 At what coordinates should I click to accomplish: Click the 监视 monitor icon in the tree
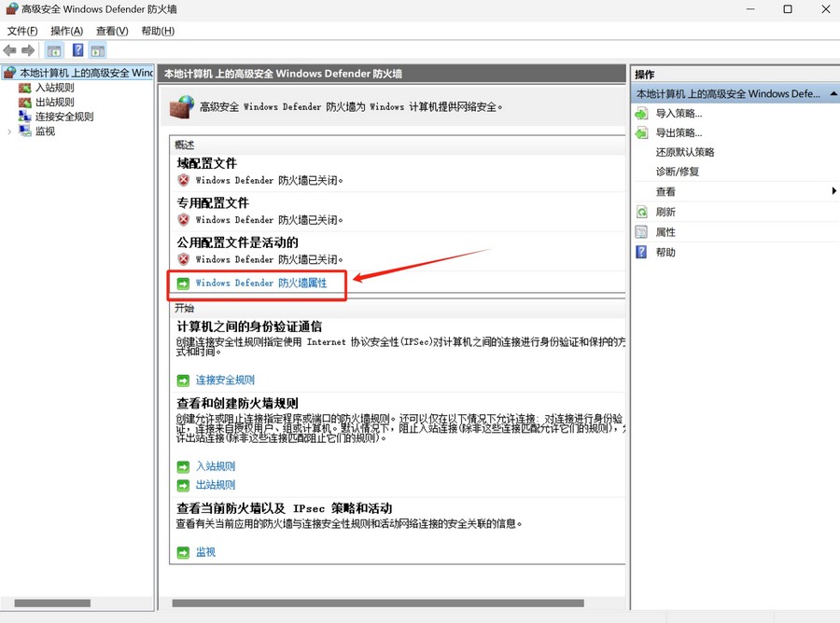coord(25,131)
